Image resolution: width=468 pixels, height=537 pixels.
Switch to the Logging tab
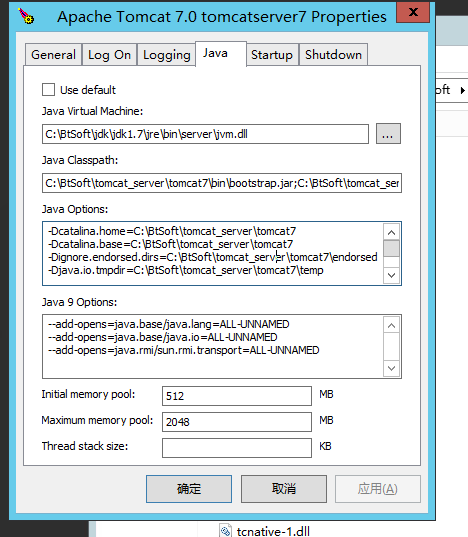point(166,54)
